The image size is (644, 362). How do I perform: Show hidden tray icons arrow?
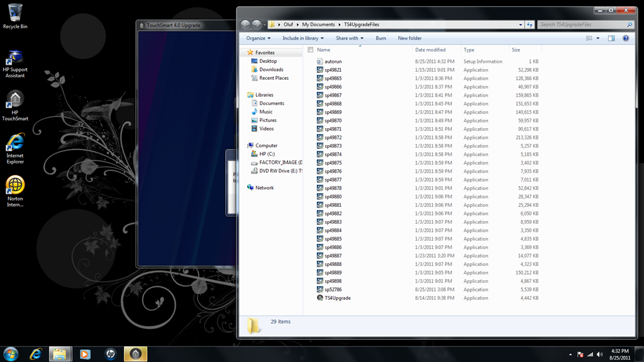570,354
